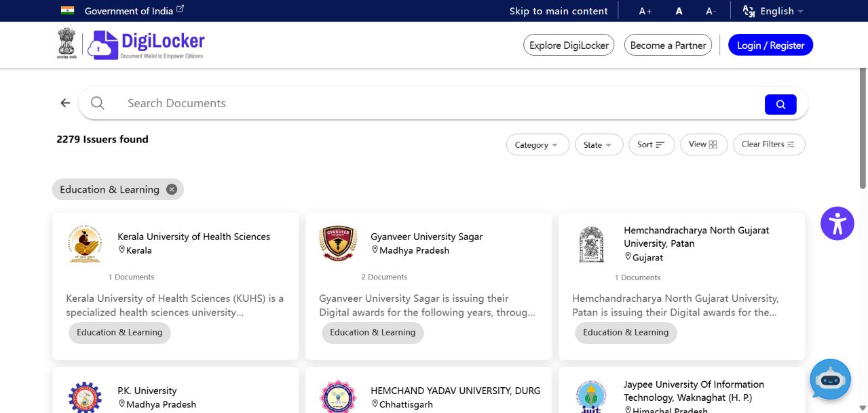Screen dimensions: 868x413
Task: Click the grey magnifier icon in search box
Action: [98, 103]
